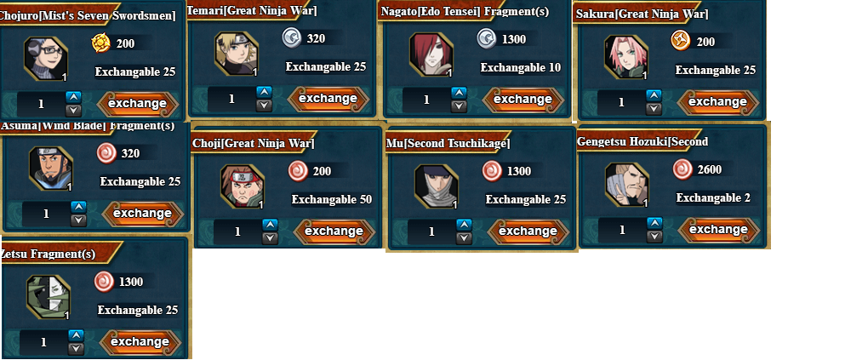Click the Mu[Second Tsuchikage] title banner

click(448, 144)
